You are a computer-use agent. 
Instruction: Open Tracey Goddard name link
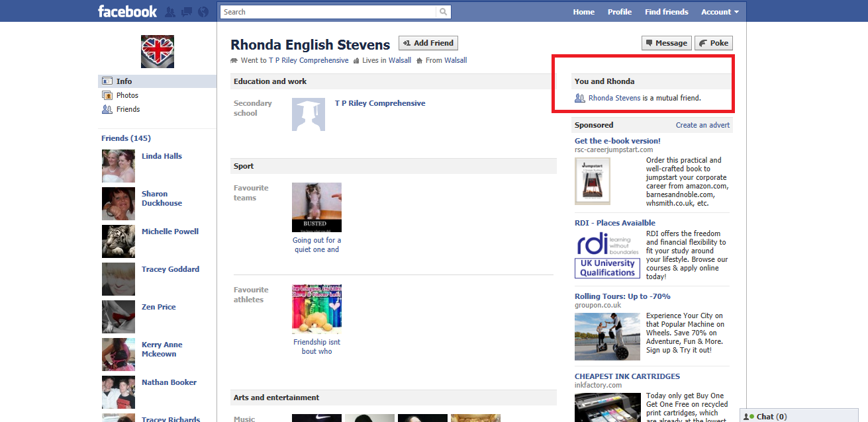[x=170, y=269]
